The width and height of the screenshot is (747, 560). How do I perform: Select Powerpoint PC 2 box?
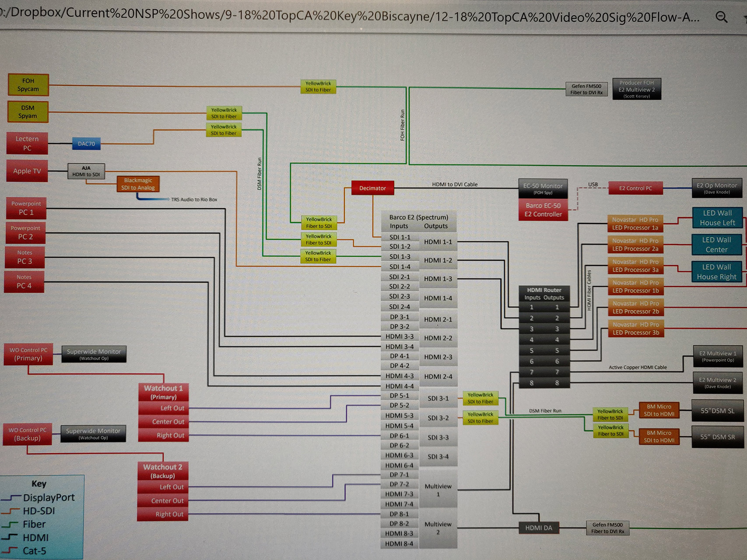[x=25, y=233]
